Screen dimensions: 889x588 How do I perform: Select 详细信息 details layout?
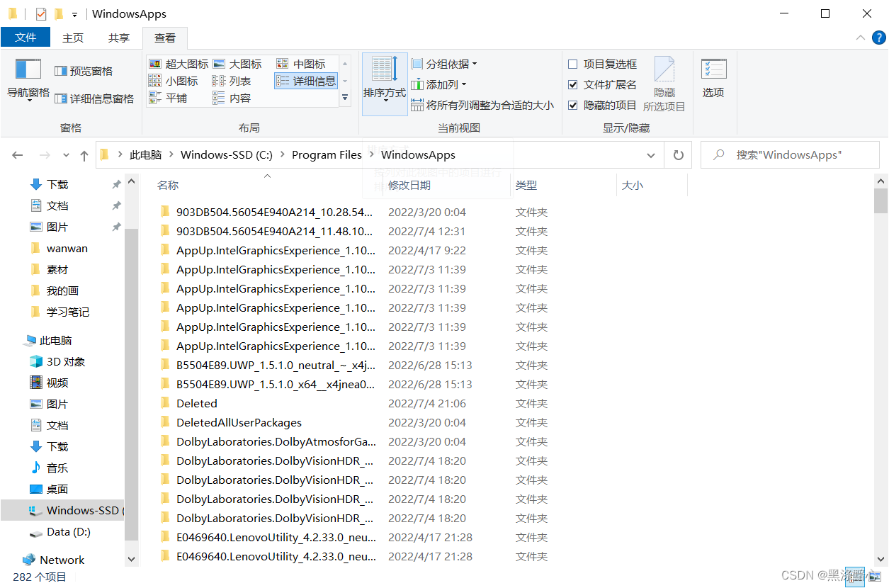306,81
